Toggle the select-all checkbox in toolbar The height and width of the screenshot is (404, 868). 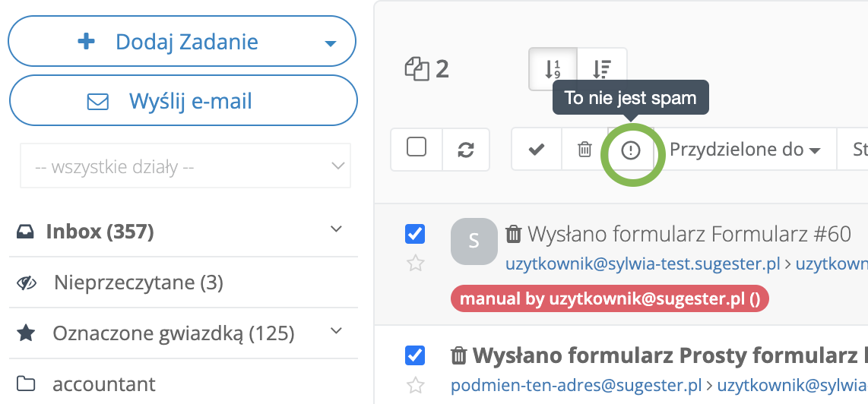(417, 147)
